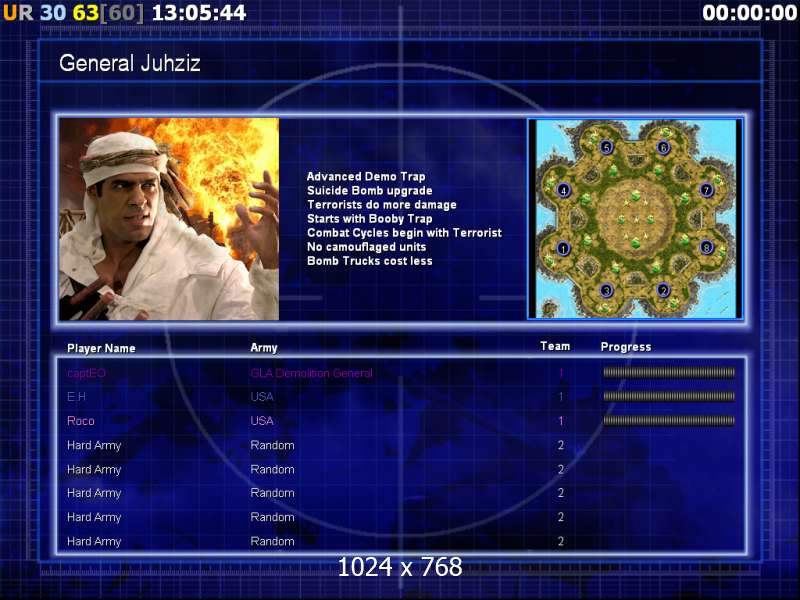Click Roco's loading progress bar
This screenshot has height=600, width=800.
(669, 421)
